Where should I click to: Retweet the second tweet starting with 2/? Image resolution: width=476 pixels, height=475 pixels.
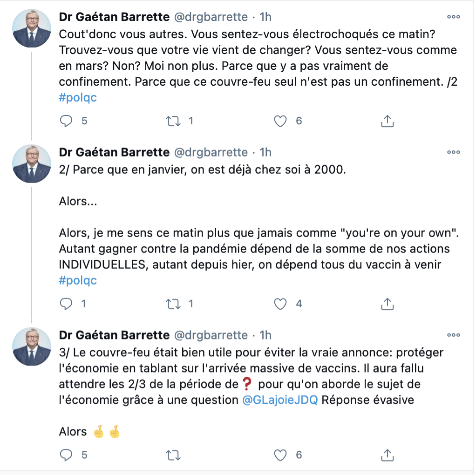coord(173,304)
